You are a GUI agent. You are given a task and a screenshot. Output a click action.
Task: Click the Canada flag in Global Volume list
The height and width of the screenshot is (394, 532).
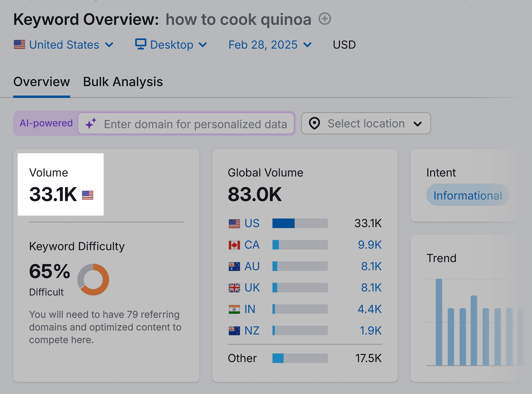[235, 244]
